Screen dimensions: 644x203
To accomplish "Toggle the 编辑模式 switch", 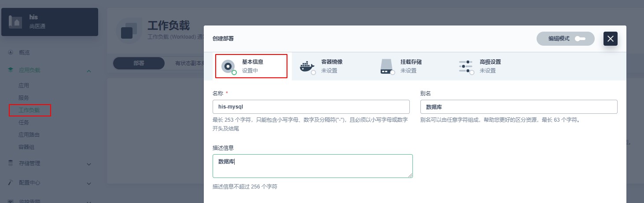I will click(580, 39).
